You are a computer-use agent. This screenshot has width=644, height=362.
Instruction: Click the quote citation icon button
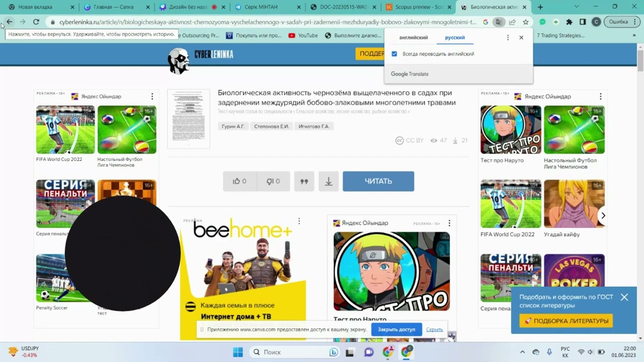coord(304,182)
